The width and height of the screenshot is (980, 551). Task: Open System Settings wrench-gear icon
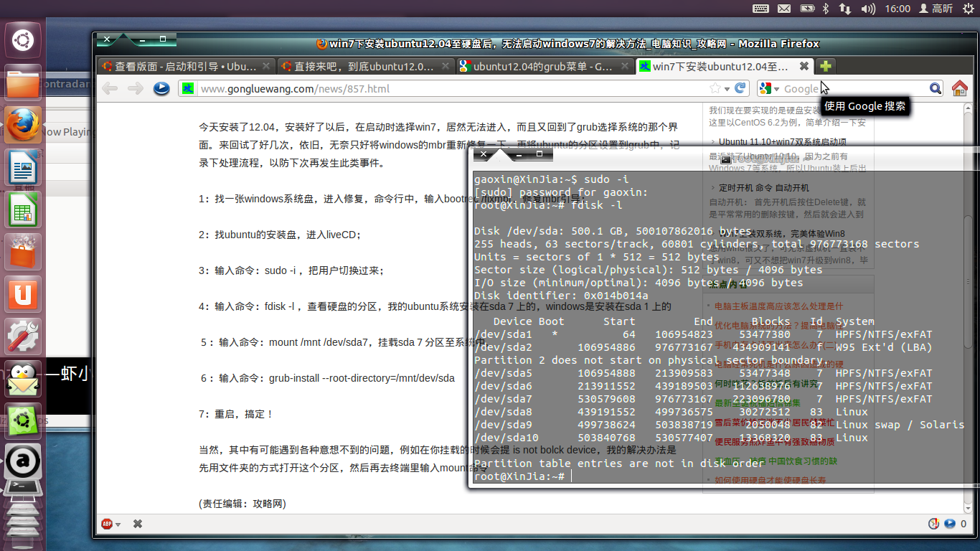click(23, 336)
